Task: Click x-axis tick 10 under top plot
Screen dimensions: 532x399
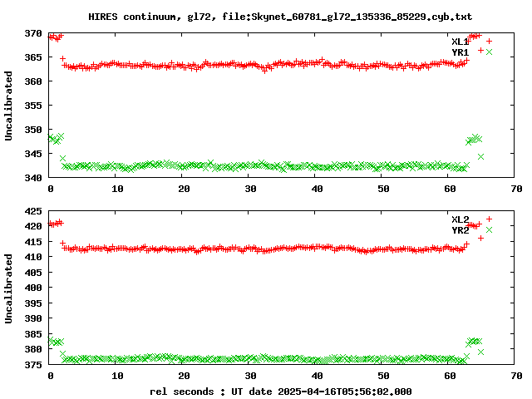Action: (x=117, y=189)
